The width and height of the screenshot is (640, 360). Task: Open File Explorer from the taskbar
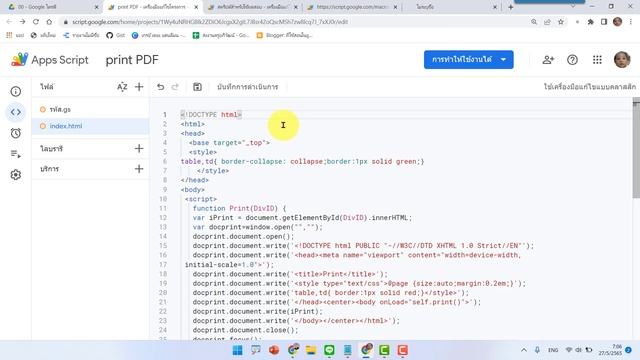(x=311, y=350)
